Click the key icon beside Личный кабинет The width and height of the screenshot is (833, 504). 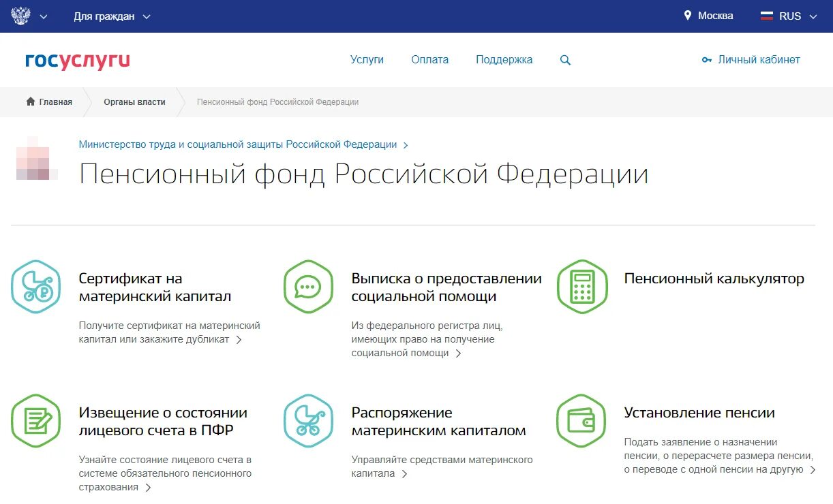point(707,60)
